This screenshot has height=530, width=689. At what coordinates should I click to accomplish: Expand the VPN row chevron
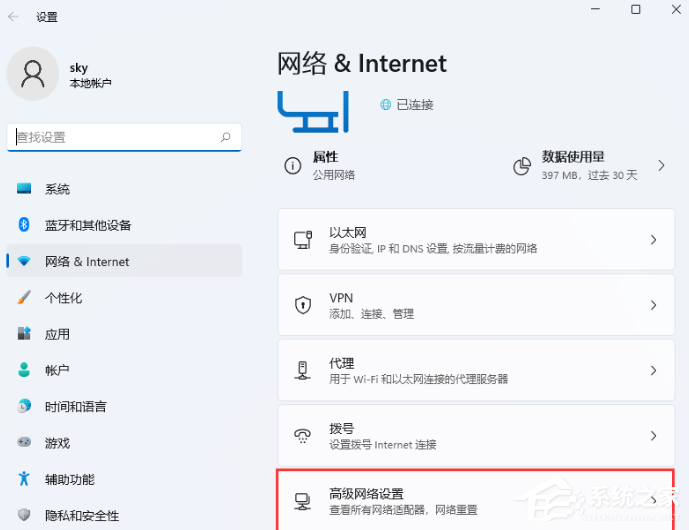point(653,305)
